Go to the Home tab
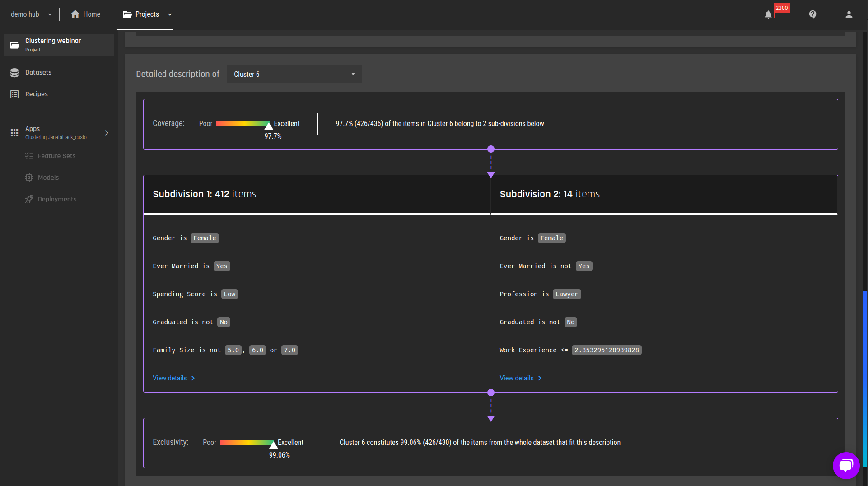The width and height of the screenshot is (868, 486). (86, 14)
